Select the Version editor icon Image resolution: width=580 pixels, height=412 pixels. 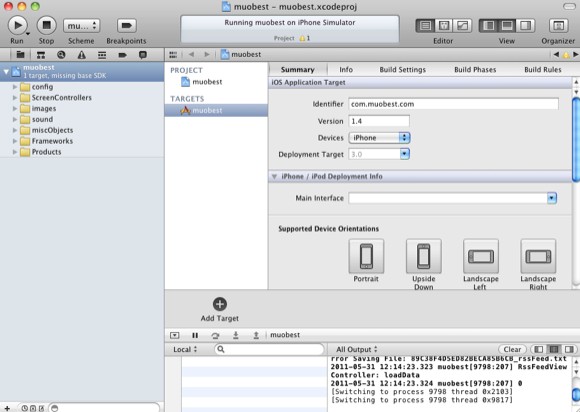pyautogui.click(x=462, y=26)
